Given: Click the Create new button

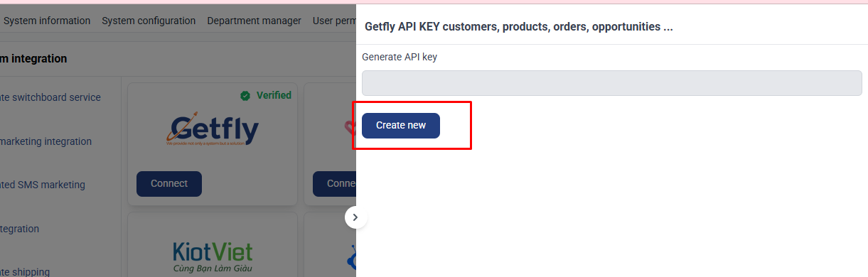Looking at the screenshot, I should (x=401, y=126).
